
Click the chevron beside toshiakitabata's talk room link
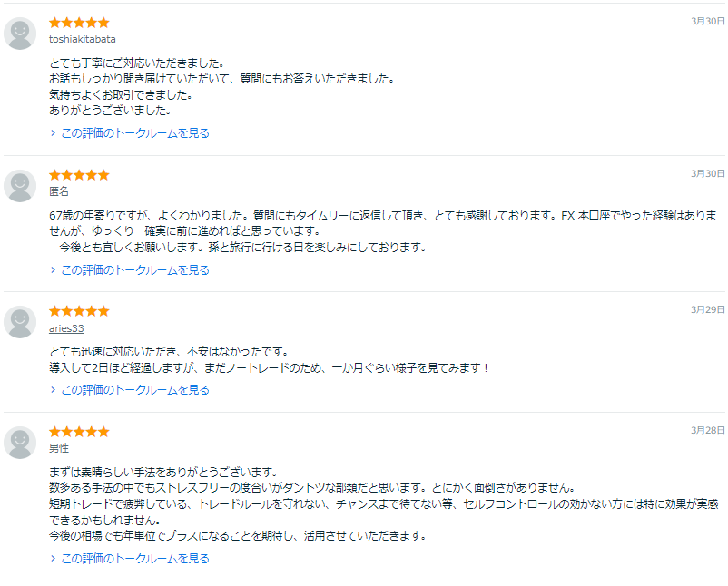click(x=54, y=133)
